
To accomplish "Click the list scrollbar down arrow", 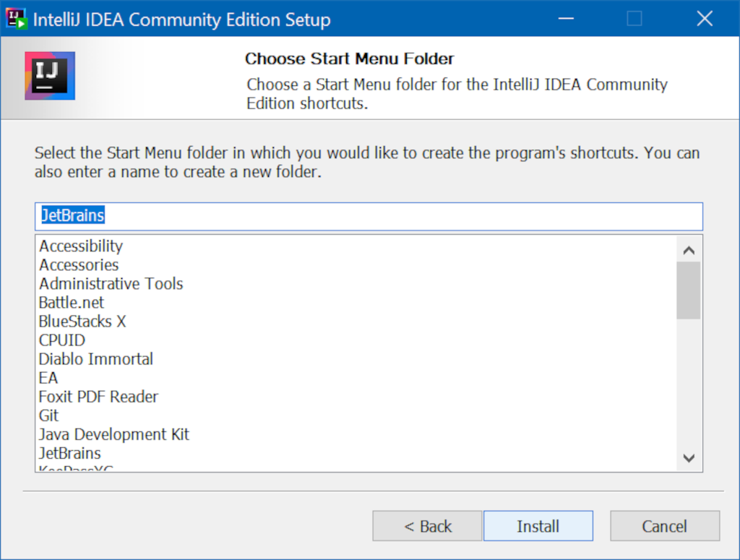I will [x=689, y=457].
